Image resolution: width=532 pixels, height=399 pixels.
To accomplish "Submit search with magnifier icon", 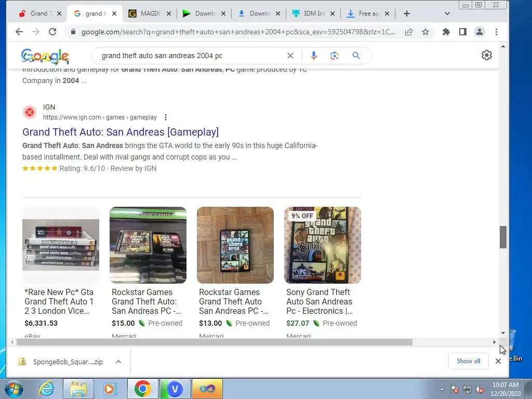I will point(356,56).
